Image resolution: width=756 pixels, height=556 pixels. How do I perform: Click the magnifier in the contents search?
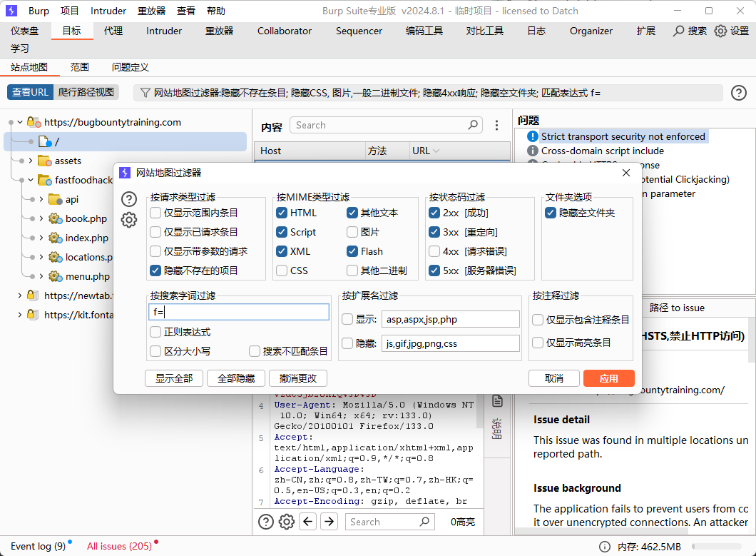click(x=473, y=125)
